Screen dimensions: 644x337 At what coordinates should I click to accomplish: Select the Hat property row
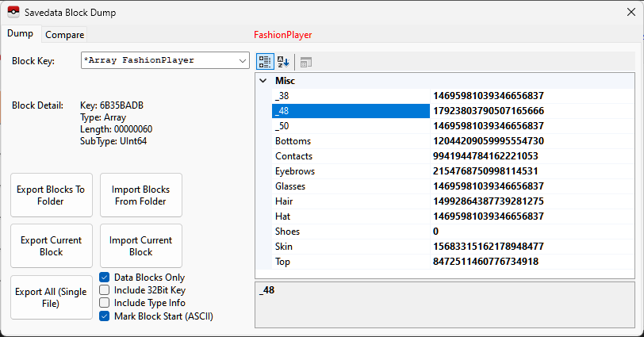pyautogui.click(x=453, y=216)
